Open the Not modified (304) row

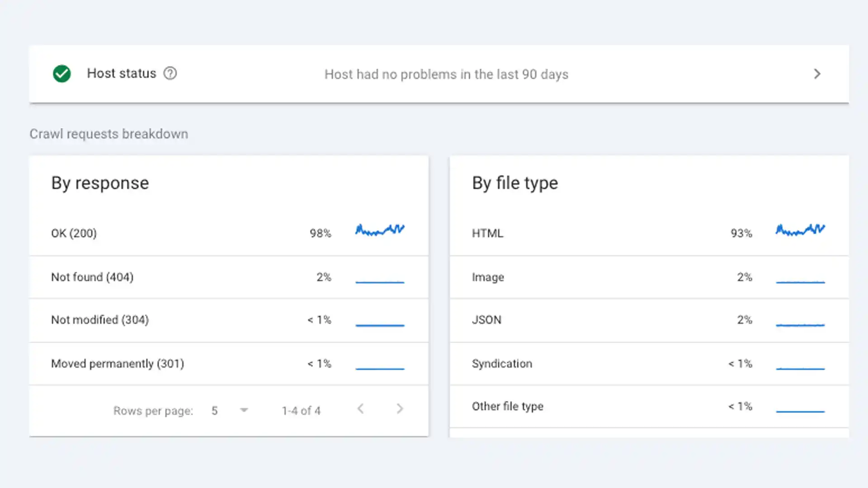click(229, 320)
